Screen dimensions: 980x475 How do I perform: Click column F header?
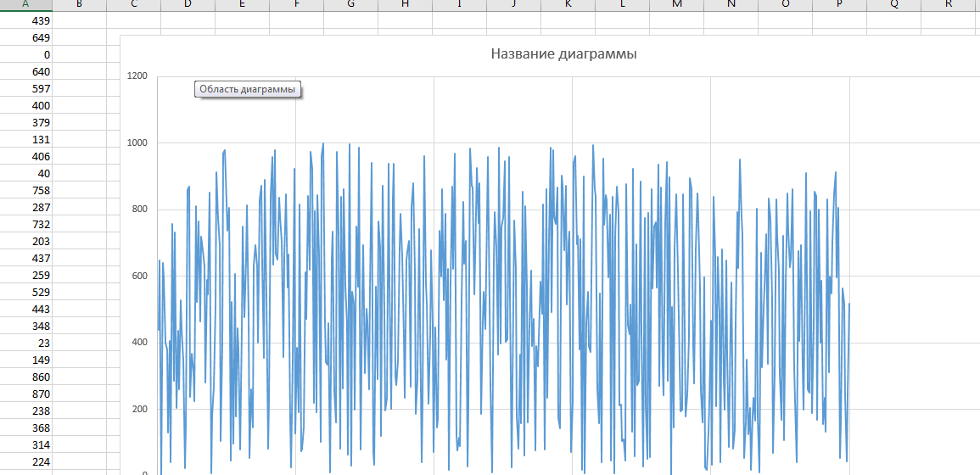[x=296, y=4]
